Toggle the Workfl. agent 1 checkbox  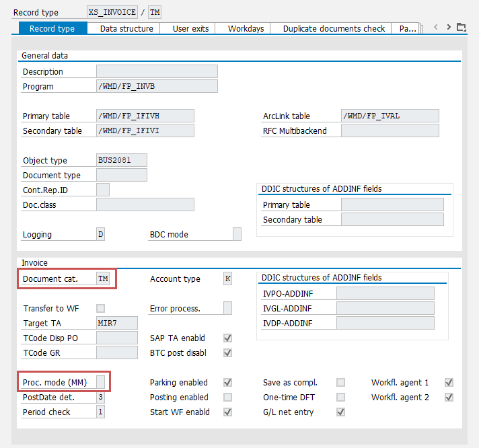pyautogui.click(x=449, y=383)
